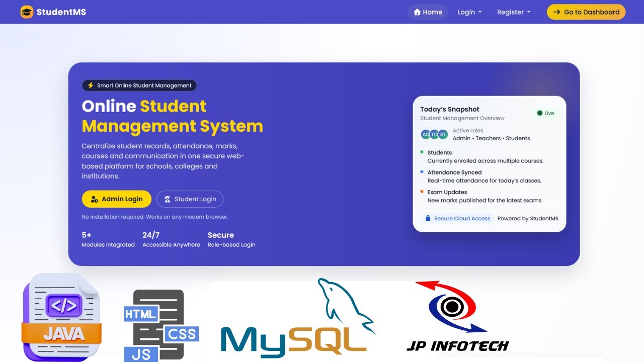Open the StudentMS brand name link

click(61, 12)
